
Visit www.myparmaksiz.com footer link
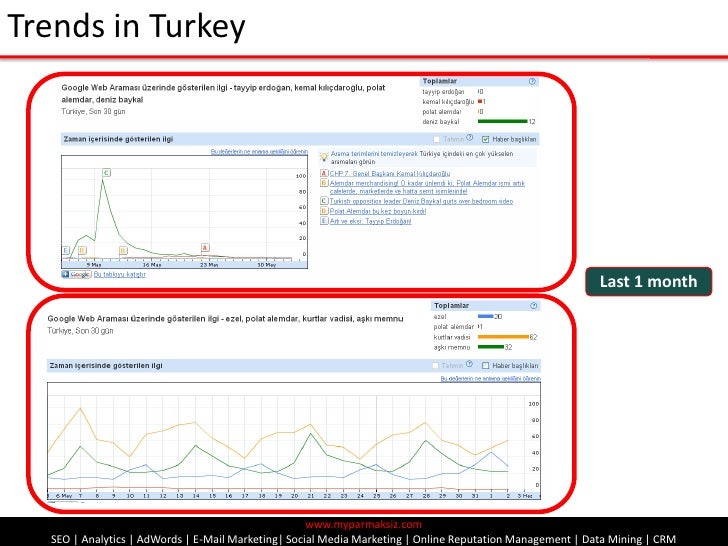(x=364, y=525)
